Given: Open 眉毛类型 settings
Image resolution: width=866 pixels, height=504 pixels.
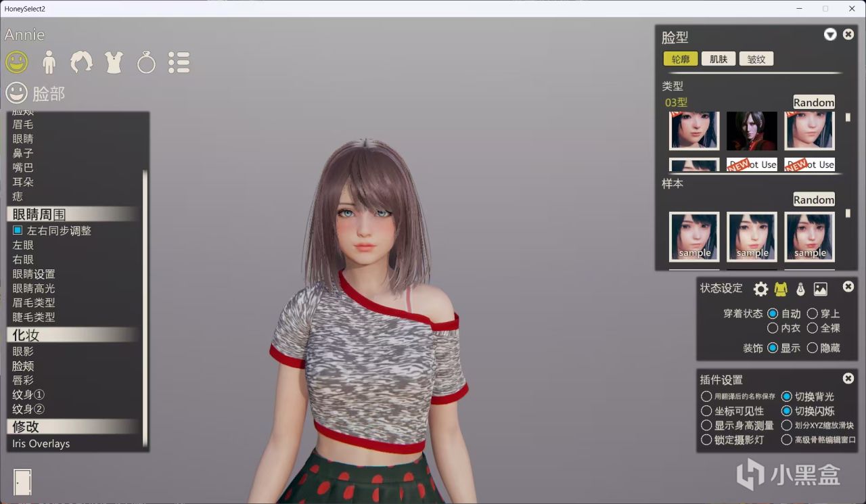Looking at the screenshot, I should 34,302.
